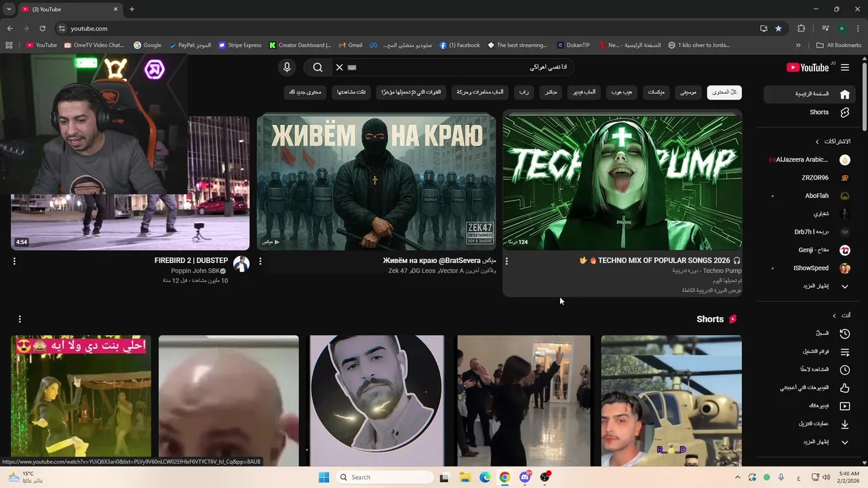
Task: Open the on-screen keyboard icon in search
Action: pyautogui.click(x=352, y=67)
